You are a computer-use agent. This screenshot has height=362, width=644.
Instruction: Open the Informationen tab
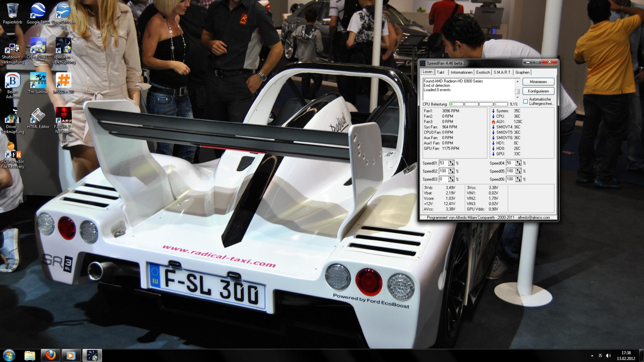tap(461, 72)
